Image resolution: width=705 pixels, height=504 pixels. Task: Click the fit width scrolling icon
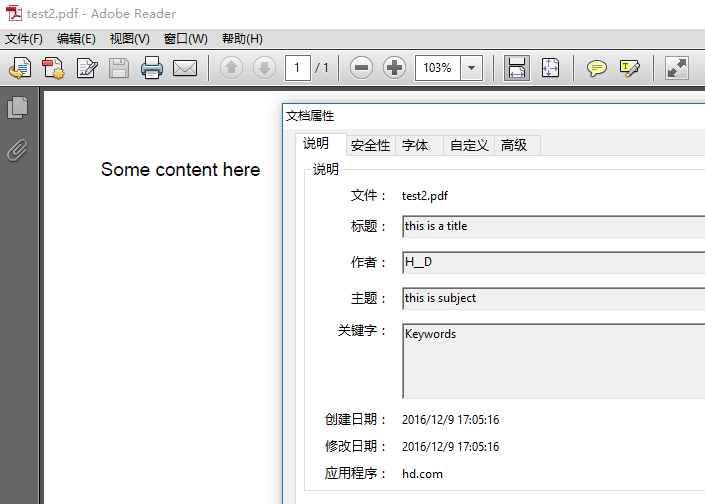517,68
